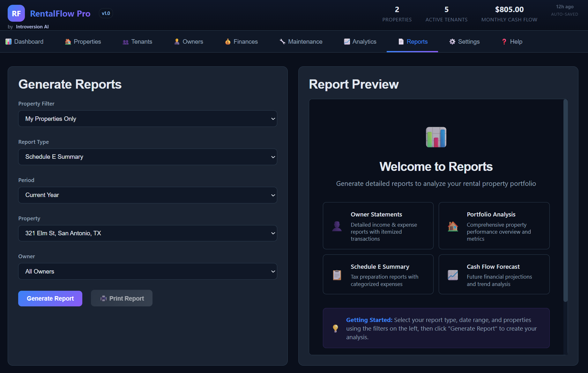The width and height of the screenshot is (588, 373).
Task: Click the Tenants people icon
Action: pos(125,42)
